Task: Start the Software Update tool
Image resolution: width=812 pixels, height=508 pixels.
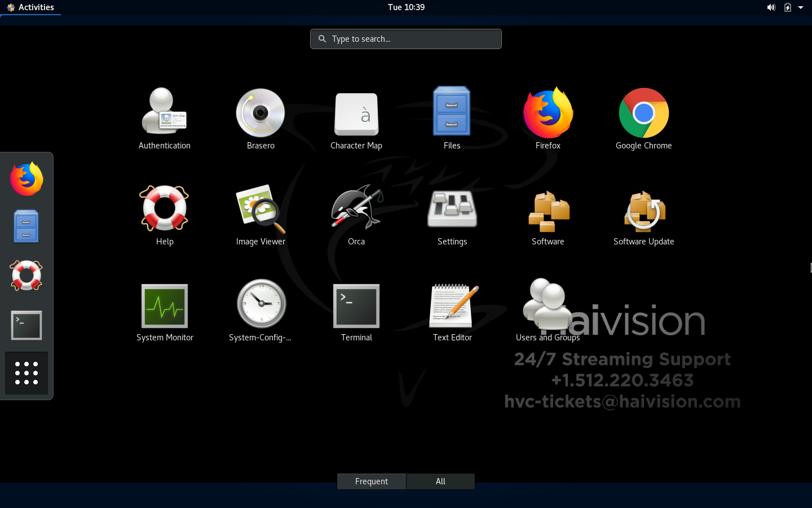Action: 643,209
